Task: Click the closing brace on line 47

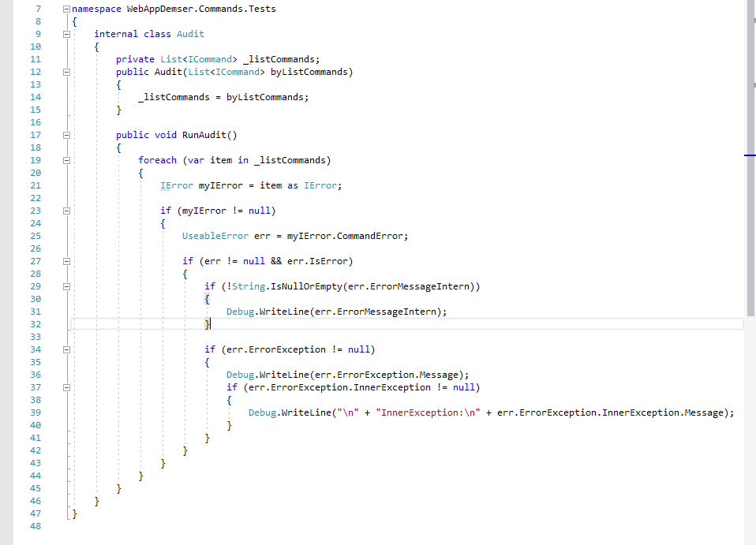Action: click(74, 513)
